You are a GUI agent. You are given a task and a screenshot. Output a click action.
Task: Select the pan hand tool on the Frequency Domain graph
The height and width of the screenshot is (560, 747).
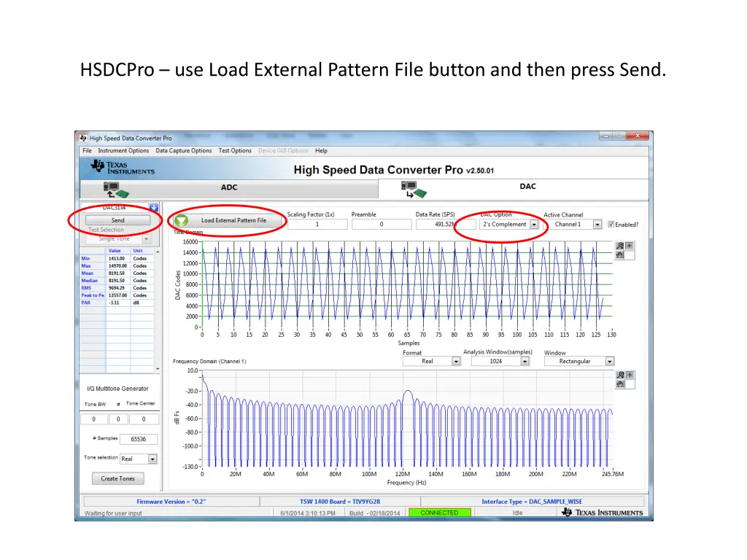click(x=619, y=384)
